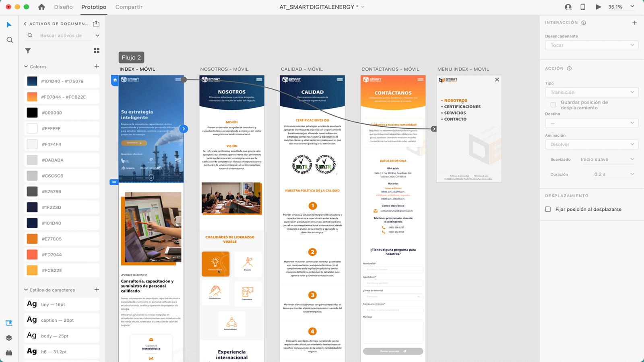Click the invite user icon
Image resolution: width=644 pixels, height=362 pixels.
pos(568,7)
